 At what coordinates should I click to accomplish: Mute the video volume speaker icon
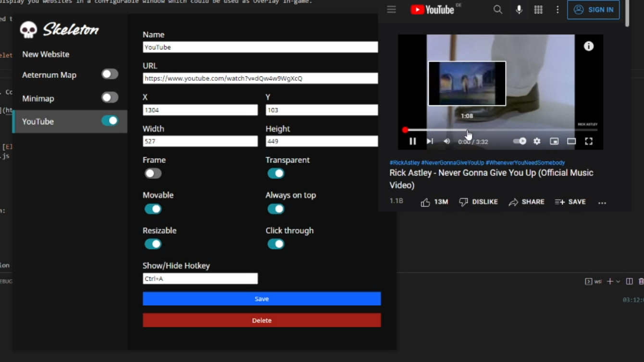tap(447, 141)
